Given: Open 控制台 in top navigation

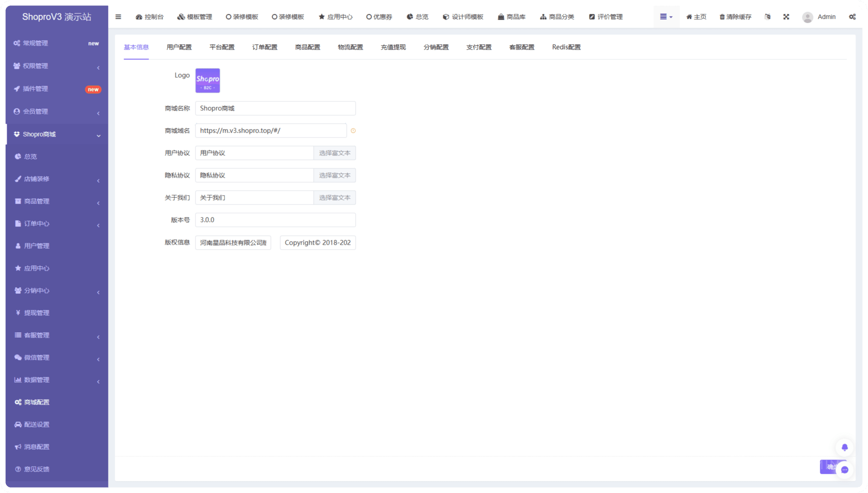Looking at the screenshot, I should click(150, 17).
